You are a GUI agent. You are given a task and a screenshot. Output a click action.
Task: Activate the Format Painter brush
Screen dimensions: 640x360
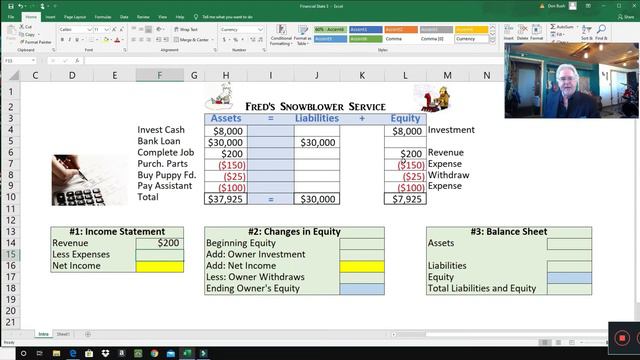coord(22,42)
